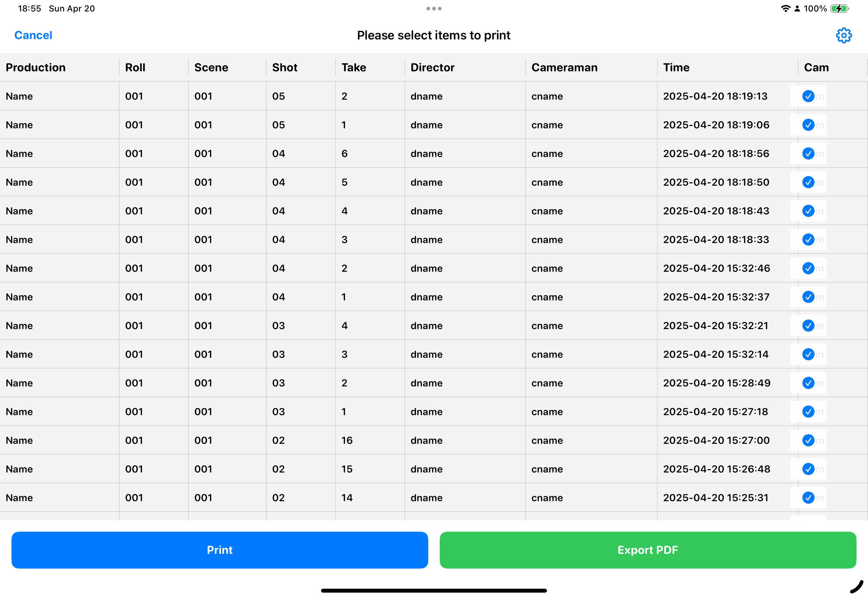Tap the battery icon in status bar
Viewport: 868px width, 598px height.
point(840,9)
